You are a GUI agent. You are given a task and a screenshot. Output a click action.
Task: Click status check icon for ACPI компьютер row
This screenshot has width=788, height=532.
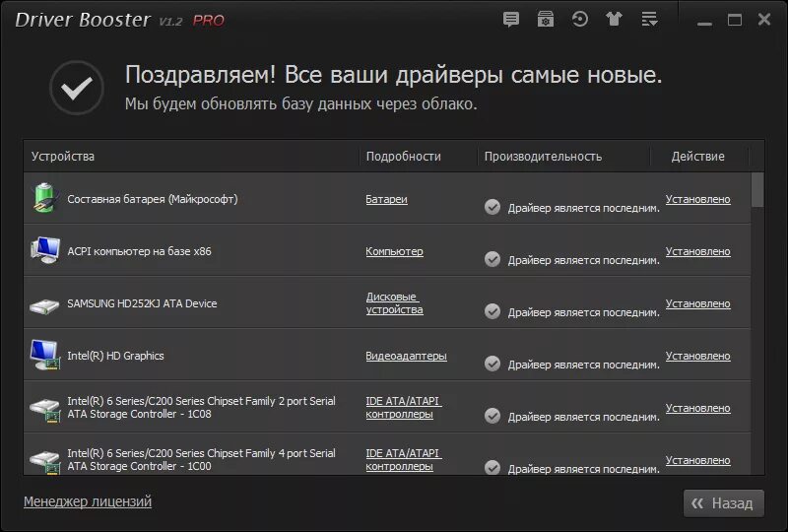[492, 259]
